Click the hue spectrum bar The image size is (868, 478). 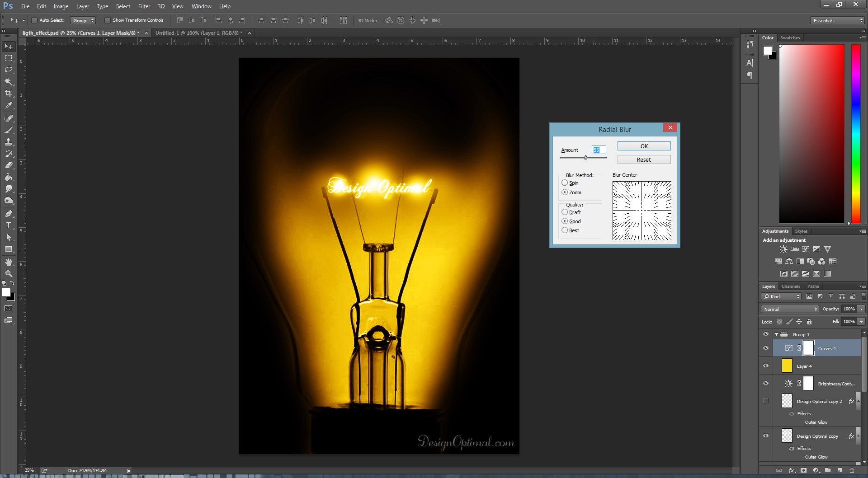pyautogui.click(x=856, y=134)
